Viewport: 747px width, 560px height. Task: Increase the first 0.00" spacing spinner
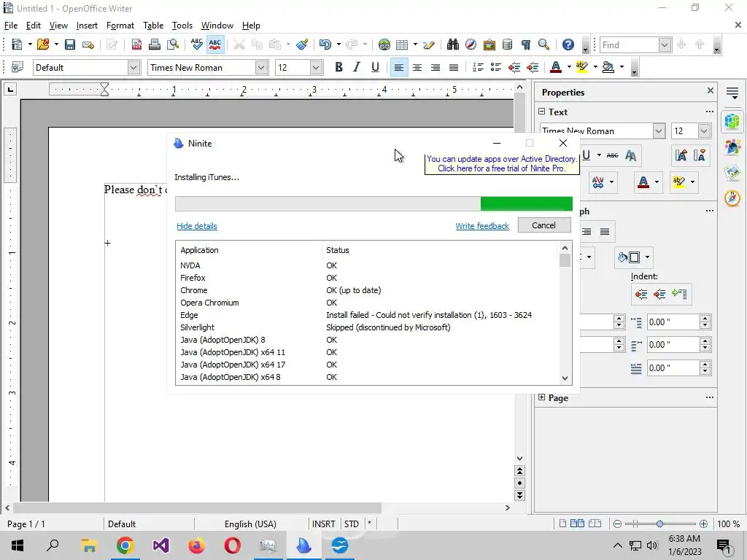click(x=705, y=319)
